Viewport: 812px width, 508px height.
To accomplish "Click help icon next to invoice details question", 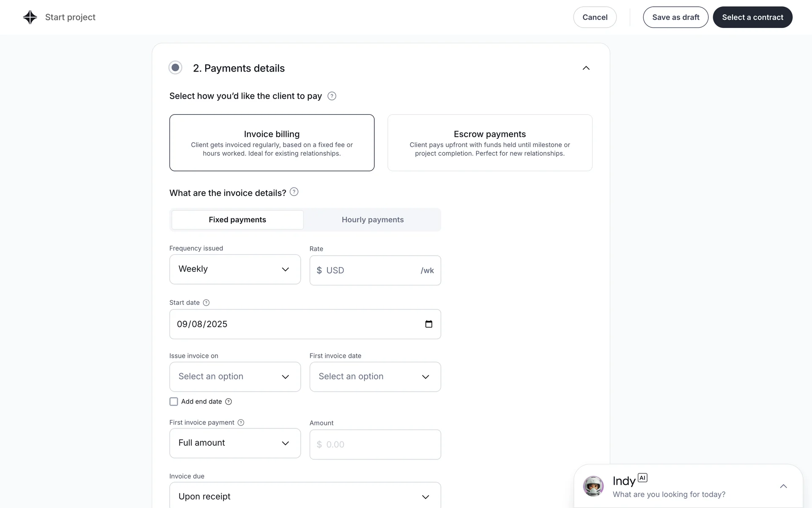I will pos(294,192).
